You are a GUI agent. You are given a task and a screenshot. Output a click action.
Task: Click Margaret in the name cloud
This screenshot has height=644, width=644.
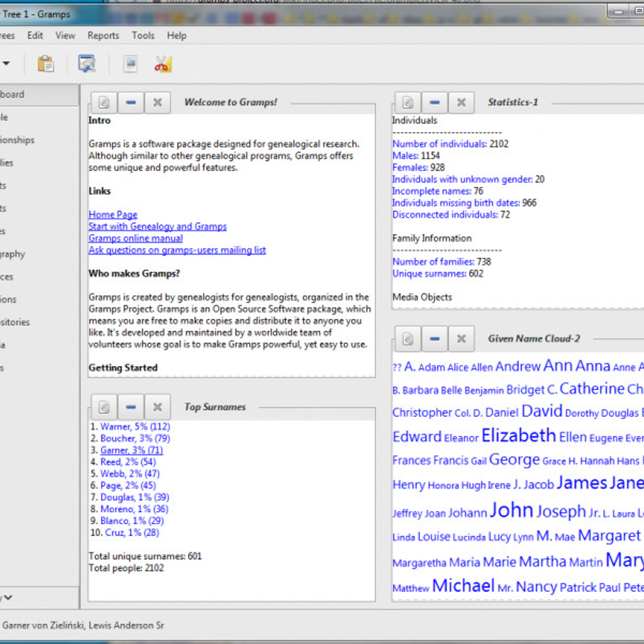point(609,536)
